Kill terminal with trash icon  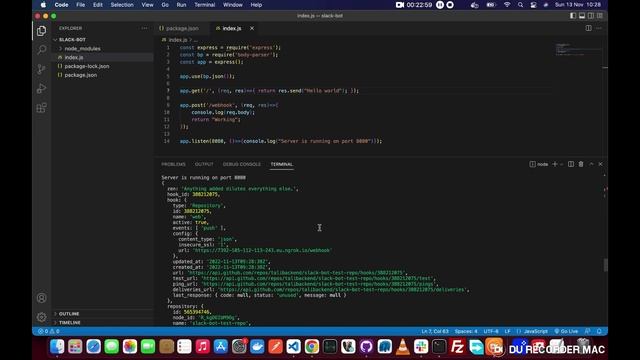(581, 164)
